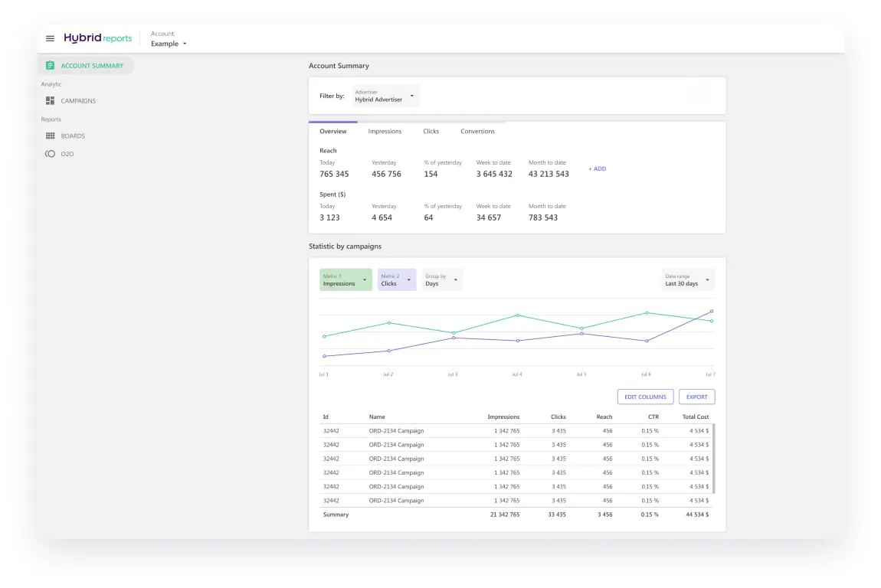Click the Clicks column header
The height and width of the screenshot is (588, 881).
558,416
